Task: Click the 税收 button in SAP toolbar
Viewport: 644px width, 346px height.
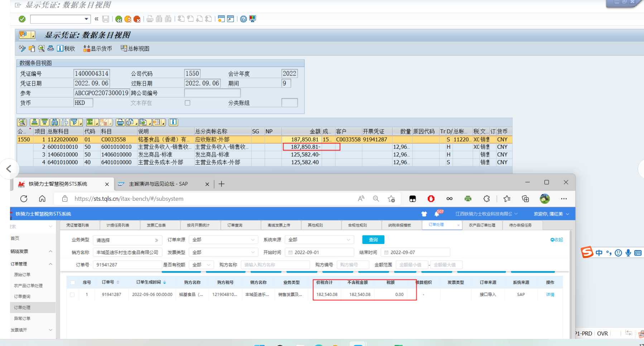Action: pos(66,48)
